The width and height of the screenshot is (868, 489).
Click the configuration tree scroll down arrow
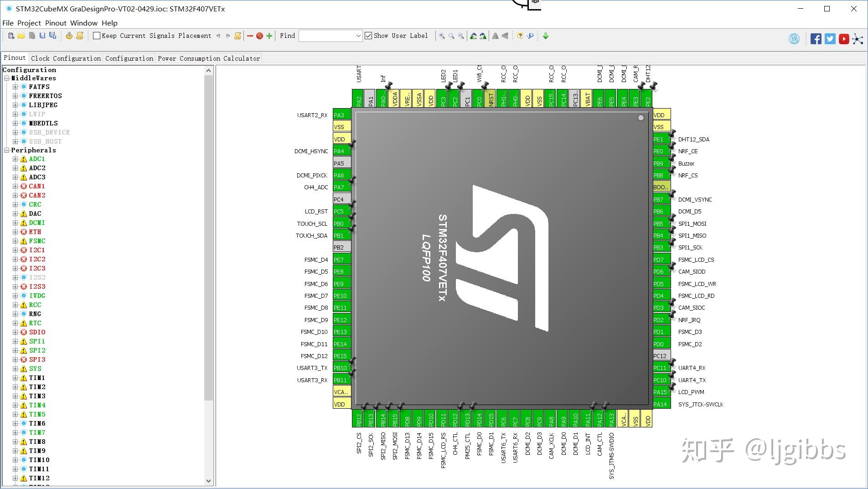click(209, 480)
